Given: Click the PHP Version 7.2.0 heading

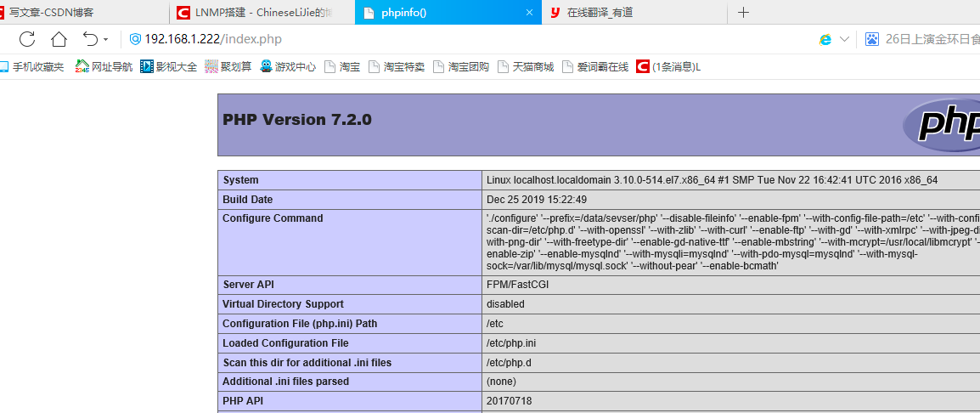Looking at the screenshot, I should (x=297, y=120).
